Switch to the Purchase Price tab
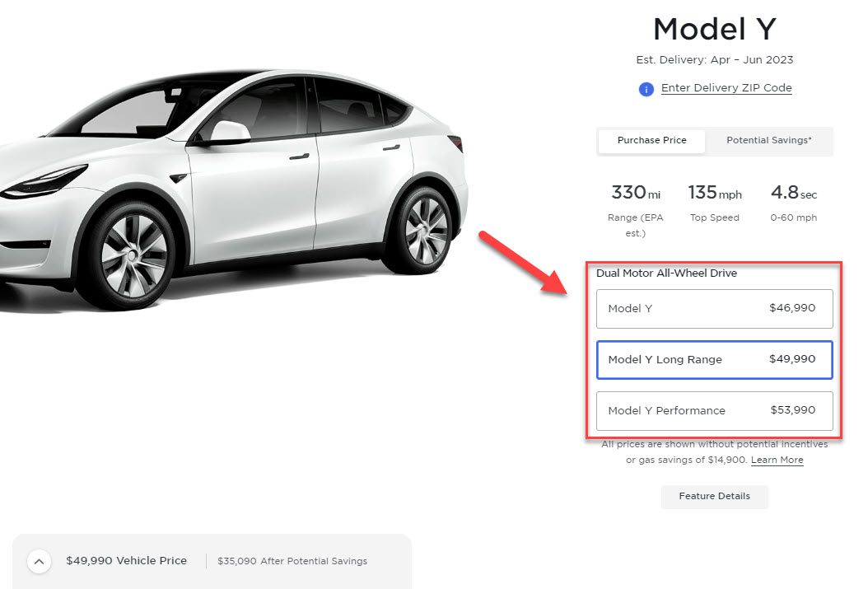The width and height of the screenshot is (868, 589). pyautogui.click(x=651, y=140)
